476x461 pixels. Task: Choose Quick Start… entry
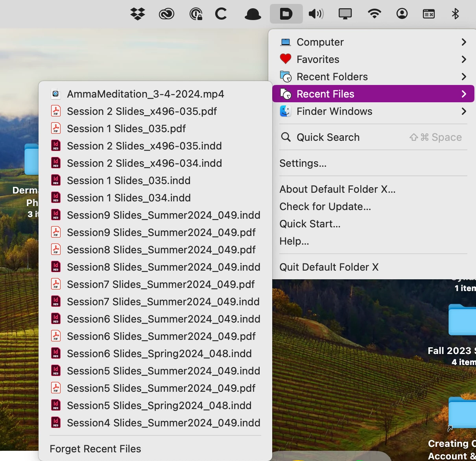(x=373, y=224)
